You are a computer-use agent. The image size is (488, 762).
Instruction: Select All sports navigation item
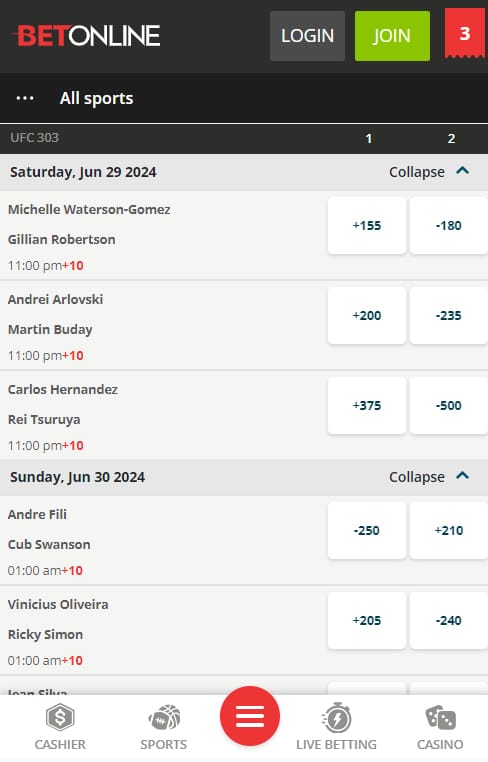(x=96, y=98)
